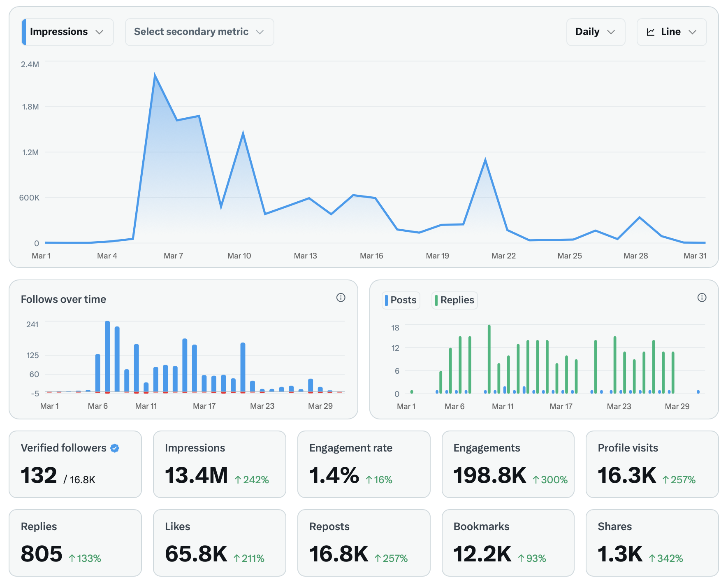This screenshot has width=728, height=582.
Task: Click the line chart icon in chart type selector
Action: point(650,32)
